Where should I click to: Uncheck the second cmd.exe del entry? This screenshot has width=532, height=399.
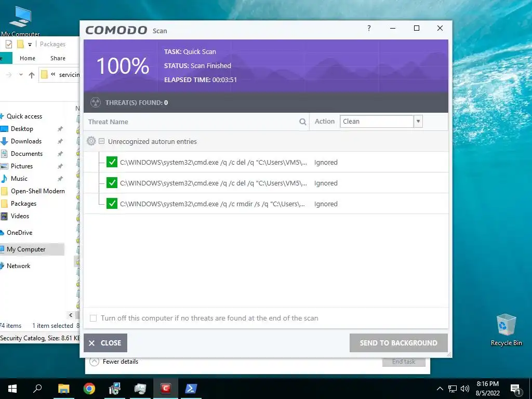point(112,183)
